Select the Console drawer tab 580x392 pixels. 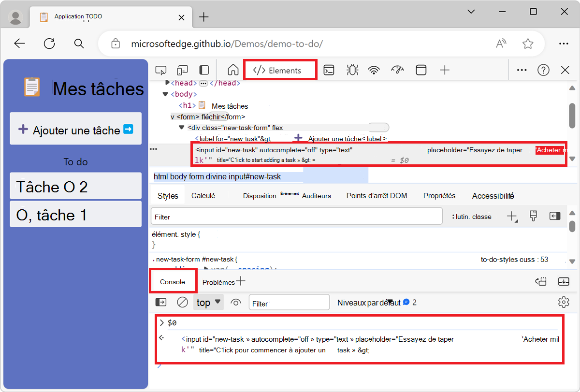point(173,282)
